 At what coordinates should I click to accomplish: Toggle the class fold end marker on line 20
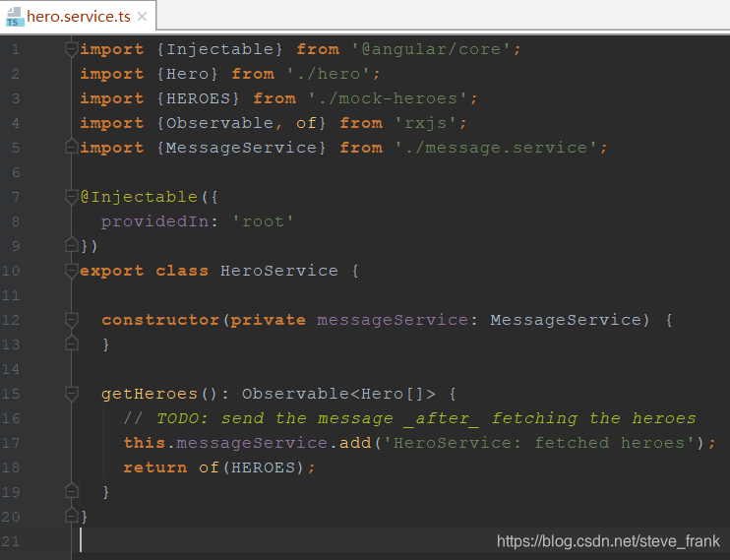click(x=71, y=516)
